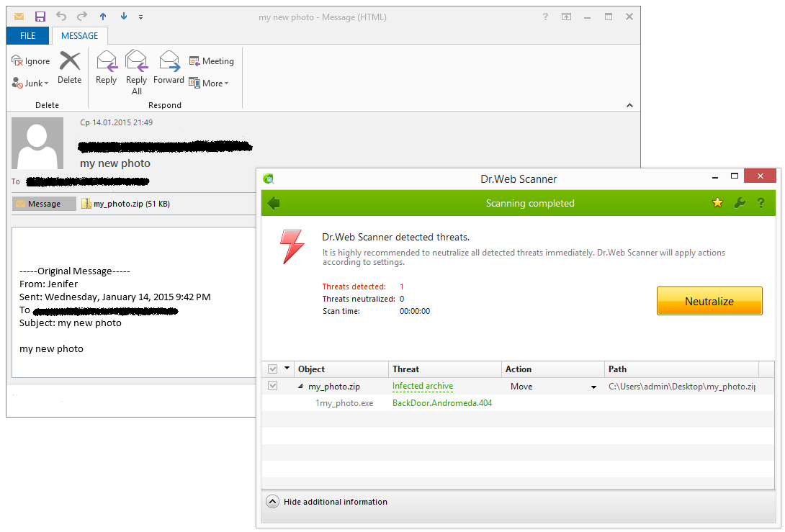Click the Neutralize button
Image resolution: width=785 pixels, height=532 pixels.
(709, 301)
